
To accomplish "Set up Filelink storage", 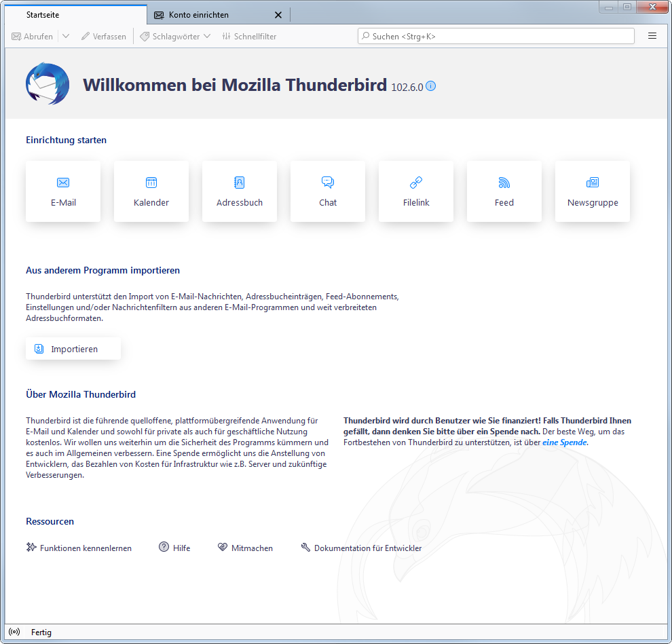I will 416,191.
